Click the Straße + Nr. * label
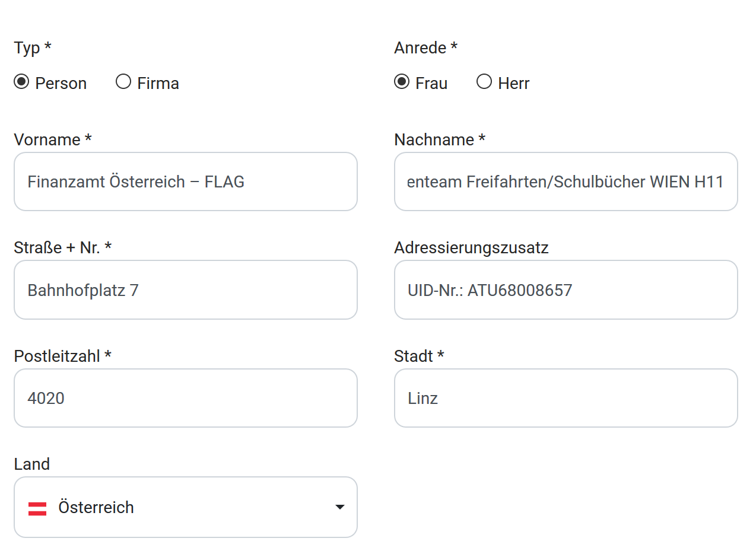This screenshot has height=554, width=756. tap(63, 248)
